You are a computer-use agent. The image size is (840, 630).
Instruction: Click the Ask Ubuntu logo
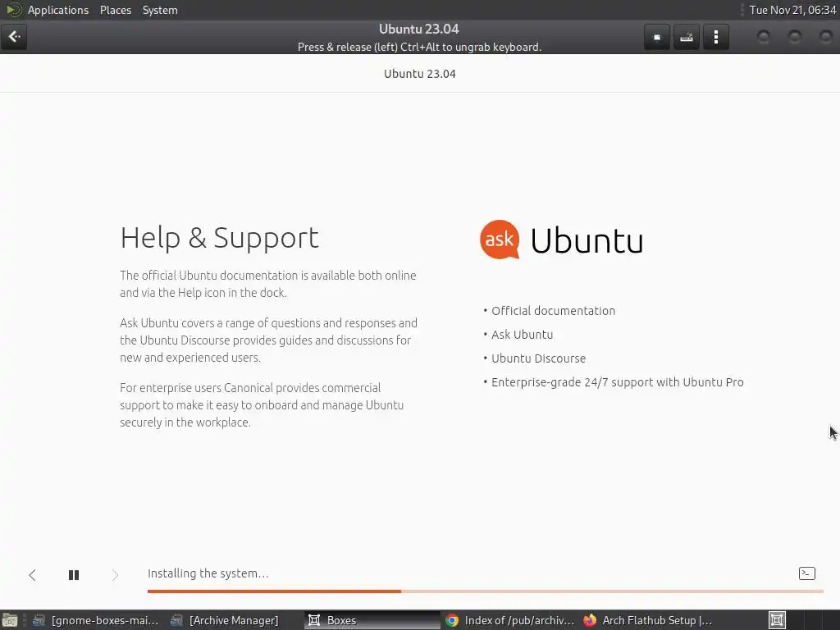tap(561, 240)
